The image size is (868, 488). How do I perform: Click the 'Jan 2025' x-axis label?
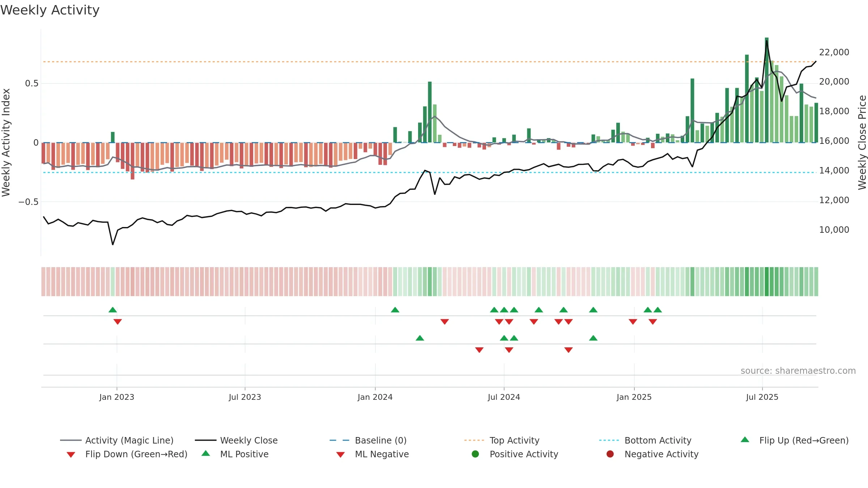(634, 397)
